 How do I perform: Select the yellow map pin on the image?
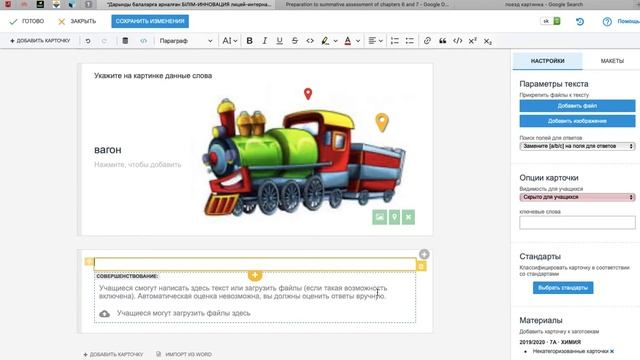382,122
